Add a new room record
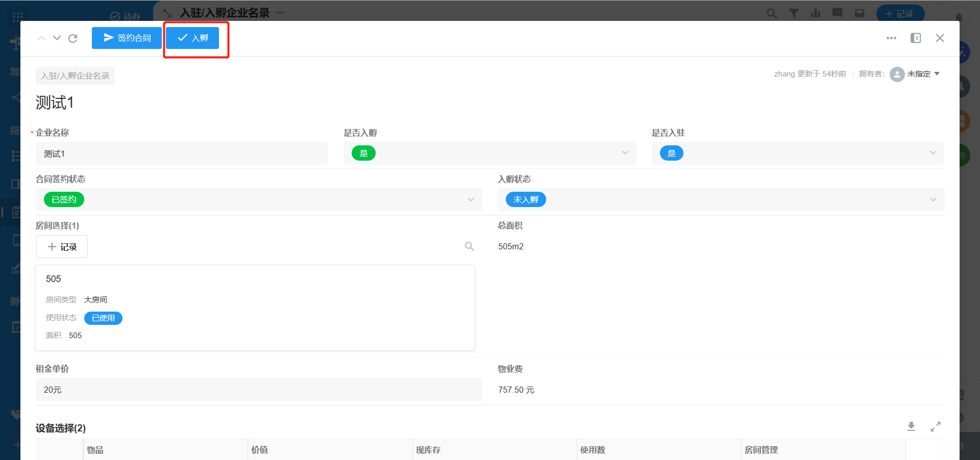This screenshot has width=980, height=460. click(x=62, y=247)
